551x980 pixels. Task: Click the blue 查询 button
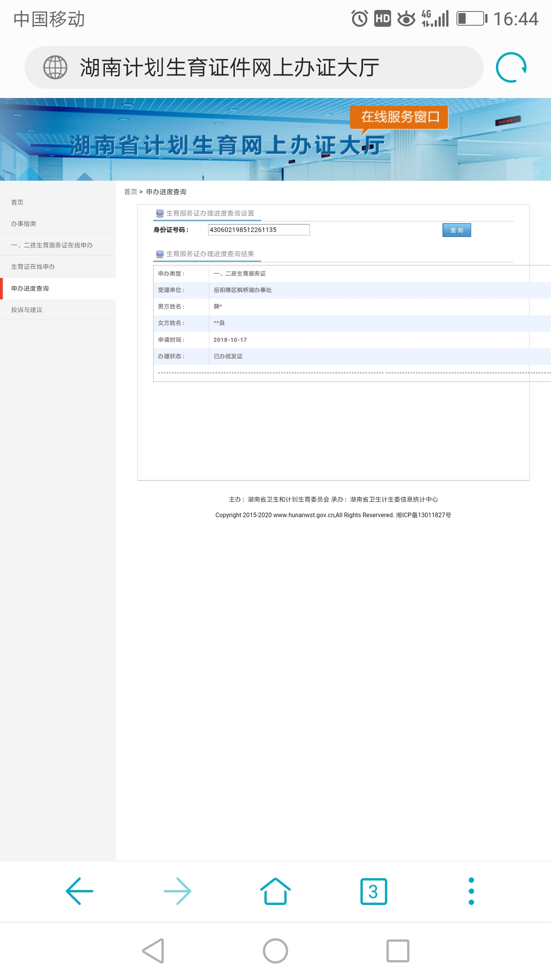pos(456,230)
